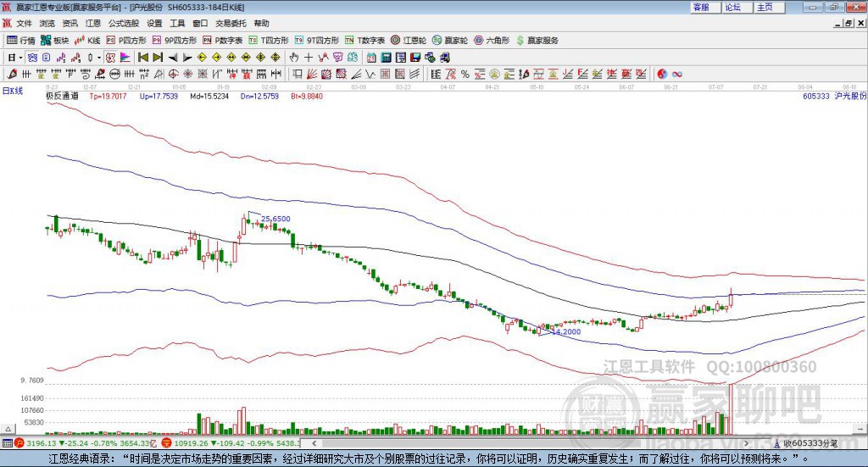Click the up triangle at chart bottom-left

[x=8, y=429]
